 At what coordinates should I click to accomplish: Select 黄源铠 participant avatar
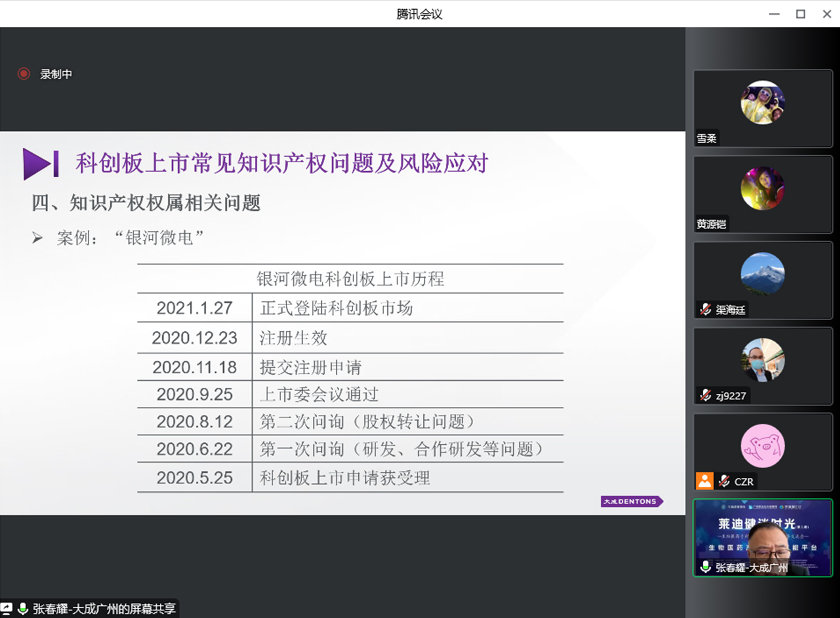pyautogui.click(x=763, y=188)
